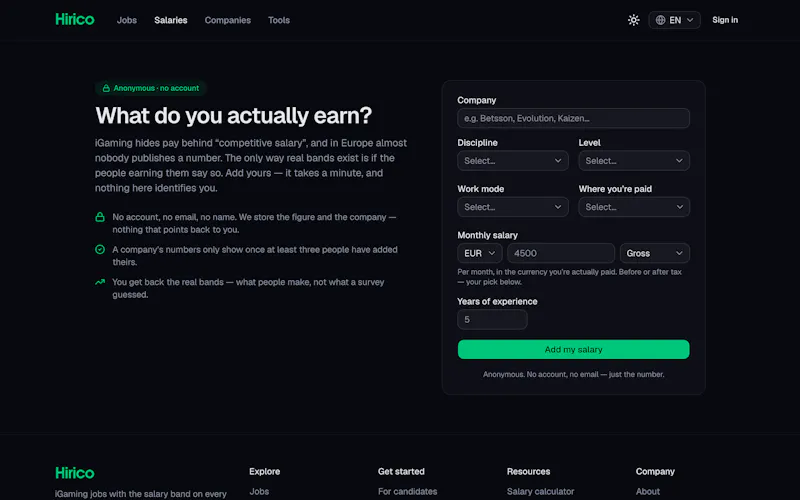Click the checkmark circle icon bullet
Image resolution: width=800 pixels, height=500 pixels.
tap(100, 249)
